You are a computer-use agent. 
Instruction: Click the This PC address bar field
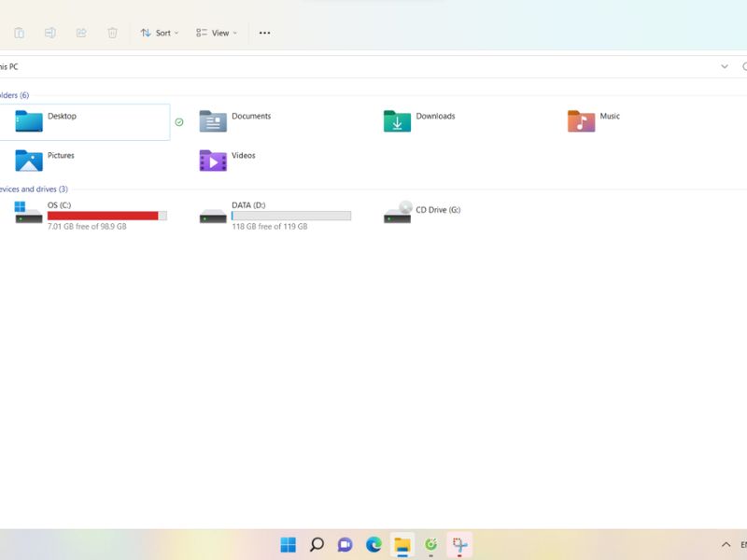[358, 66]
